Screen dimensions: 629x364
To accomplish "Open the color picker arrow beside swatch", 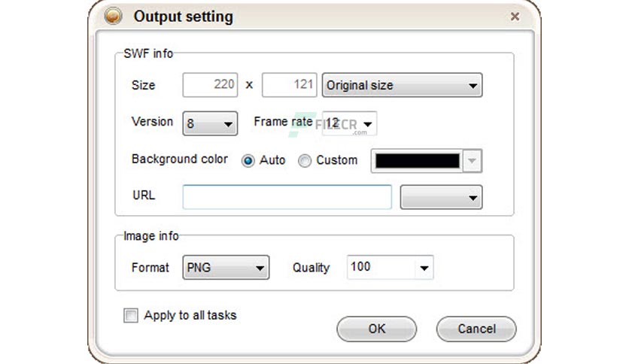I will coord(473,161).
